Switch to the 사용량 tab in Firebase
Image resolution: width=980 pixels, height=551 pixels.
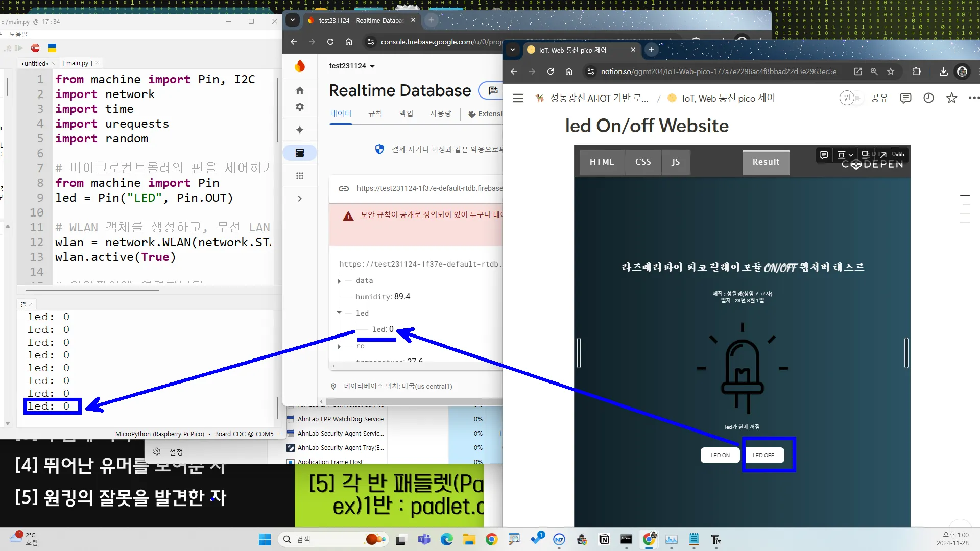pos(441,114)
